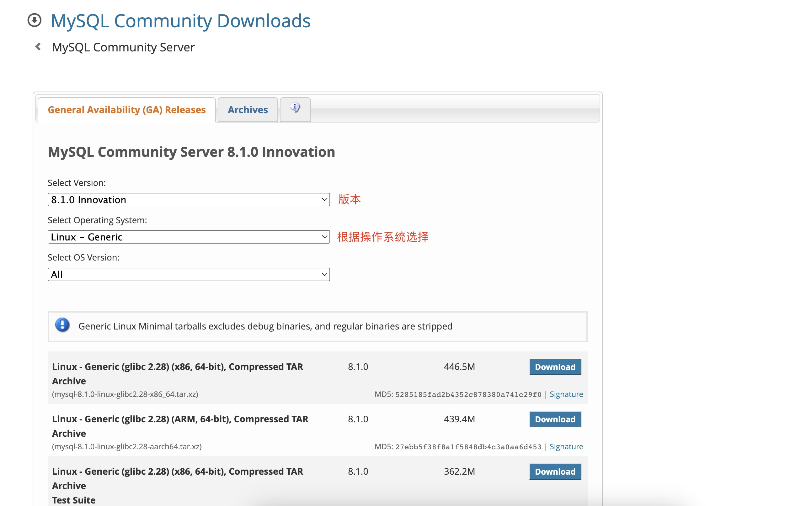The image size is (812, 506).
Task: Click the MySQL Community Server breadcrumb text
Action: [123, 47]
